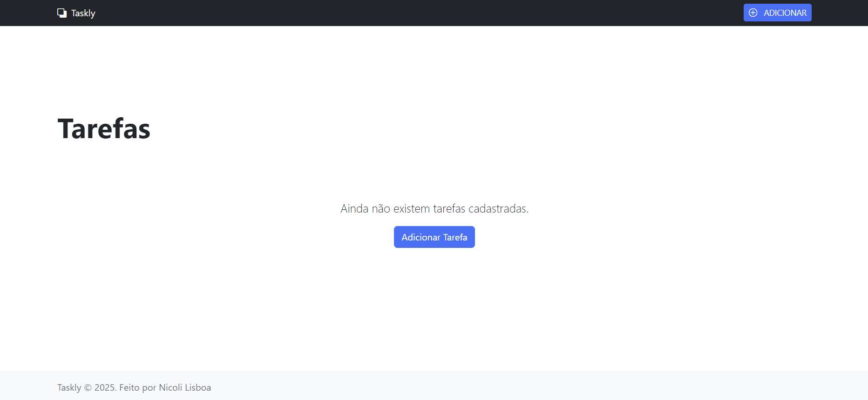Click the word 'existem' in empty message

(x=412, y=209)
